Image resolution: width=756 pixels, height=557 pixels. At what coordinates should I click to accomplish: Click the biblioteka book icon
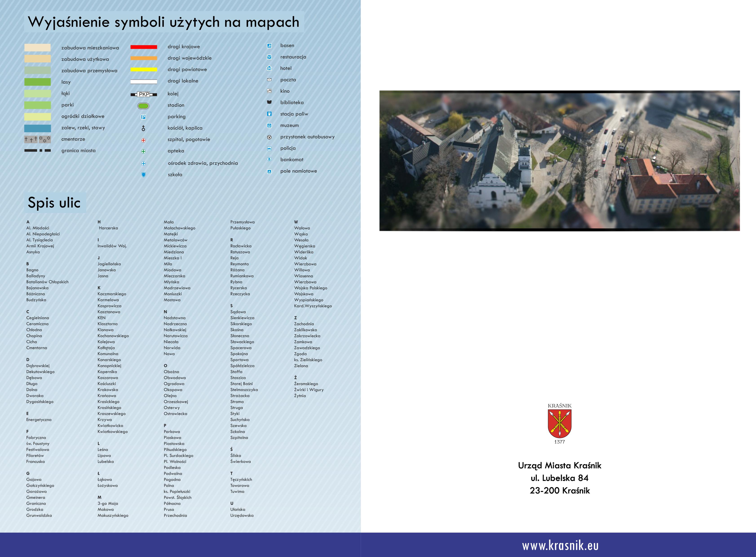pyautogui.click(x=269, y=102)
